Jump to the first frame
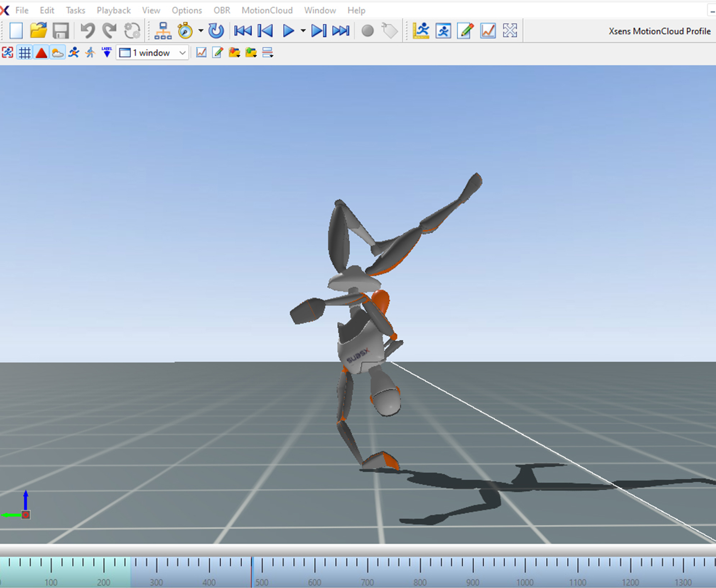 point(243,31)
